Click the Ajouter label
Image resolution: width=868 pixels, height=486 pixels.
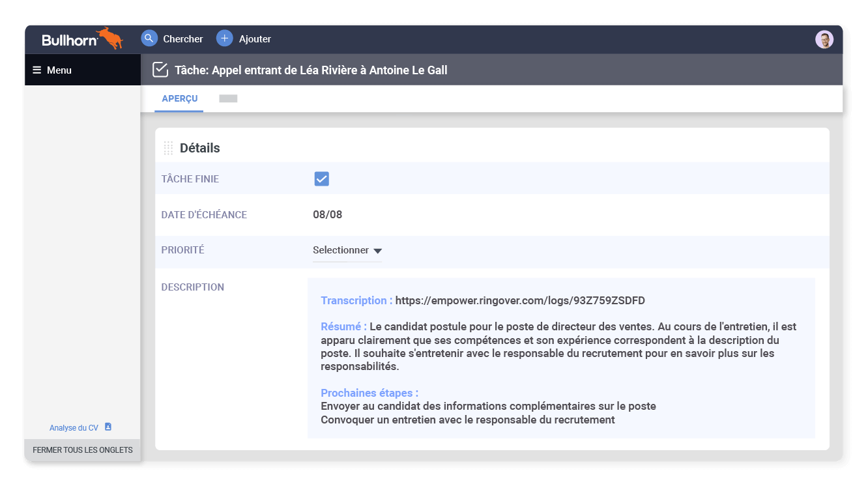point(255,39)
